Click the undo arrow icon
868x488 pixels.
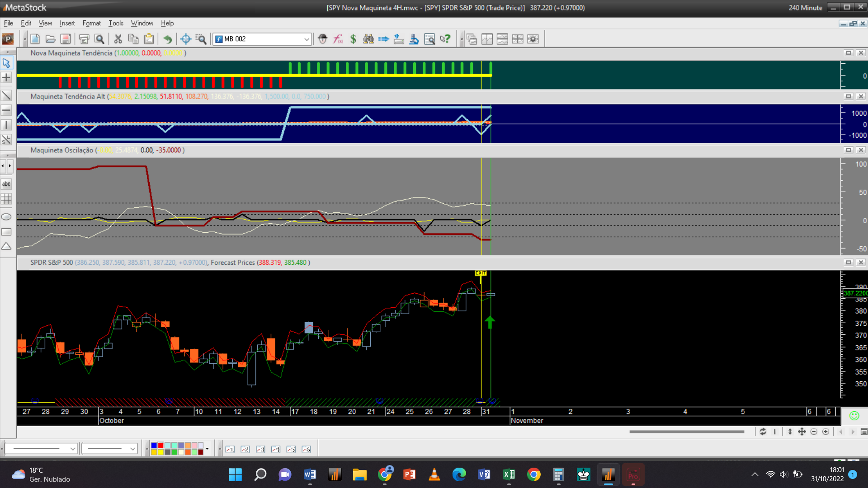pos(167,39)
